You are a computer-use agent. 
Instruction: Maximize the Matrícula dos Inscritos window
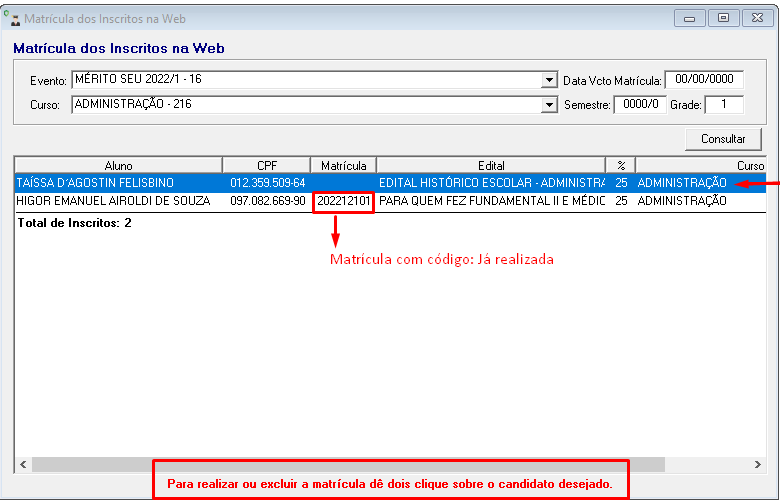pos(723,18)
